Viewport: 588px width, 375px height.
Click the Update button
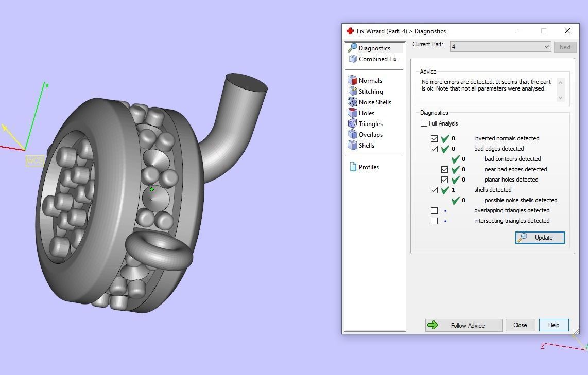click(540, 238)
